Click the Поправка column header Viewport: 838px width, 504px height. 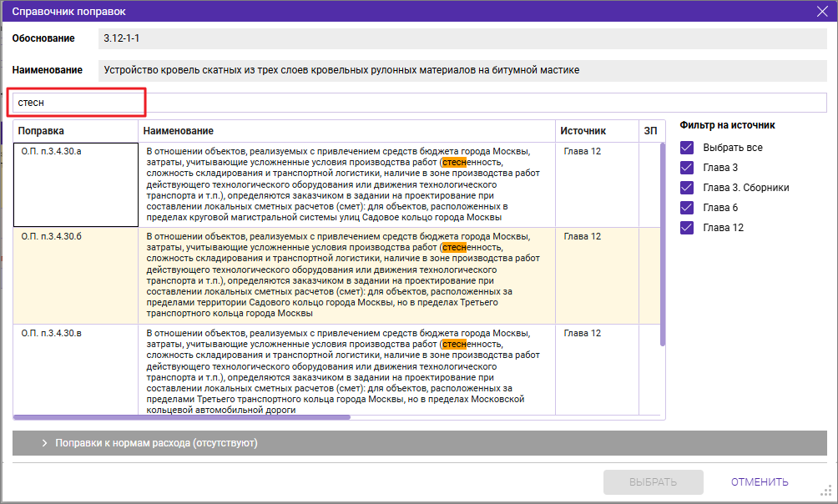click(76, 131)
